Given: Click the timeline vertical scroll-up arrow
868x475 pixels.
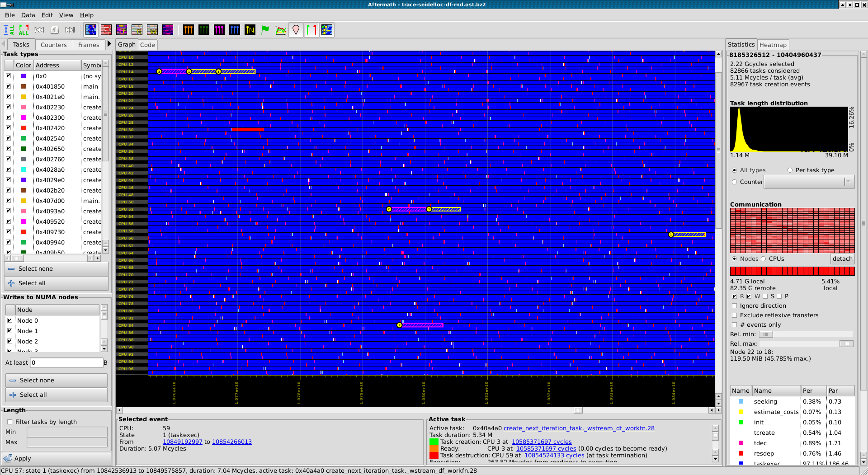Looking at the screenshot, I should [718, 54].
